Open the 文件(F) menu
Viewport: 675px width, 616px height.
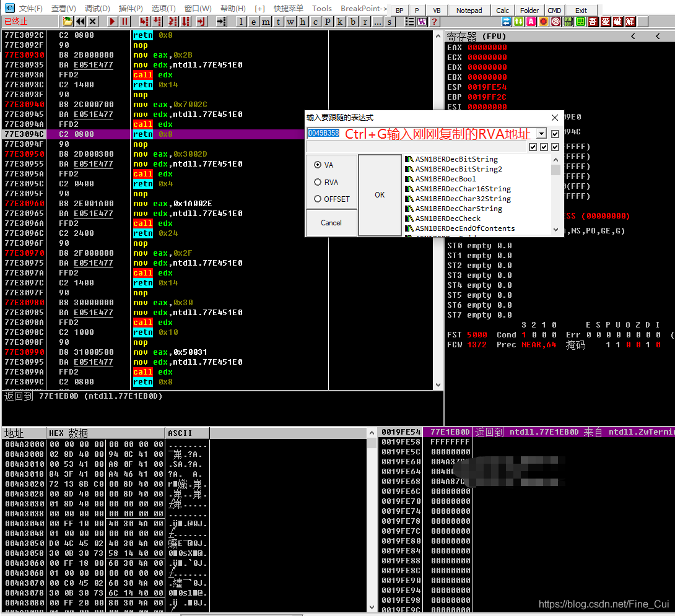(x=30, y=9)
